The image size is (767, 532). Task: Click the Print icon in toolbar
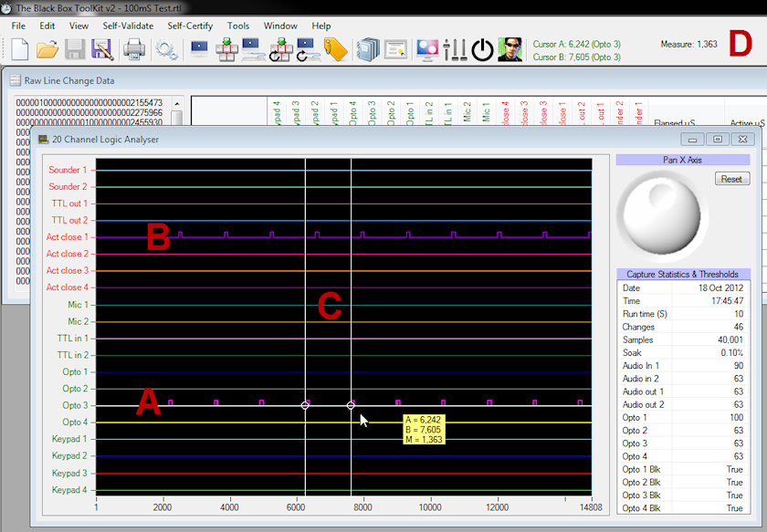tap(134, 49)
